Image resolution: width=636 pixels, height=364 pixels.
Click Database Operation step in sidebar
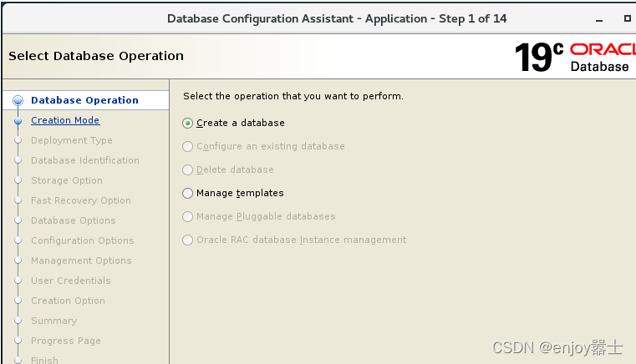click(x=84, y=100)
